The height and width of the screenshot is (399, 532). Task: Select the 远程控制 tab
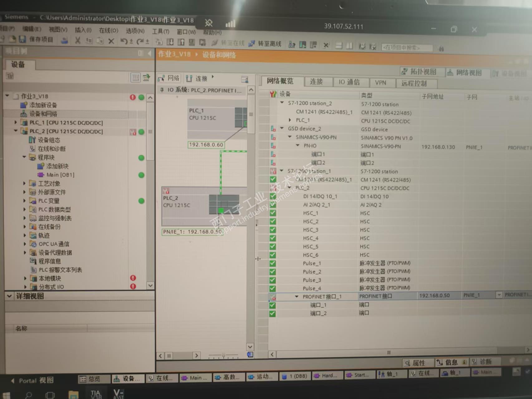414,83
